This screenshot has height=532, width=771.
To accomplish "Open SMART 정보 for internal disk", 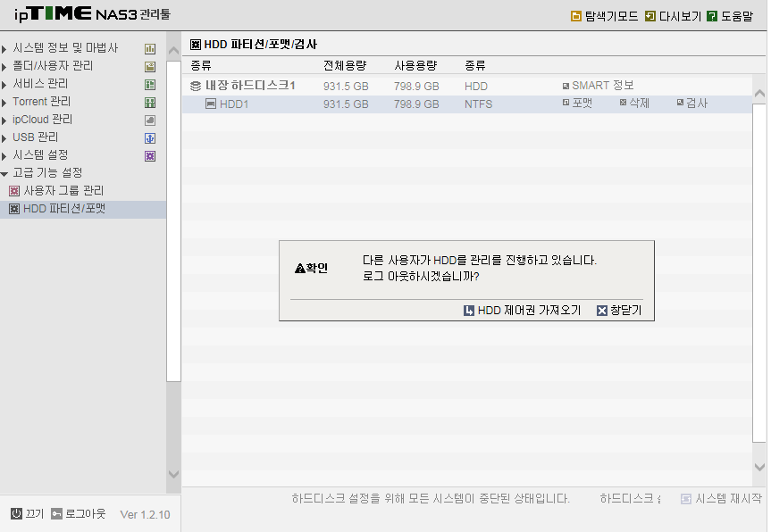I will pos(598,86).
